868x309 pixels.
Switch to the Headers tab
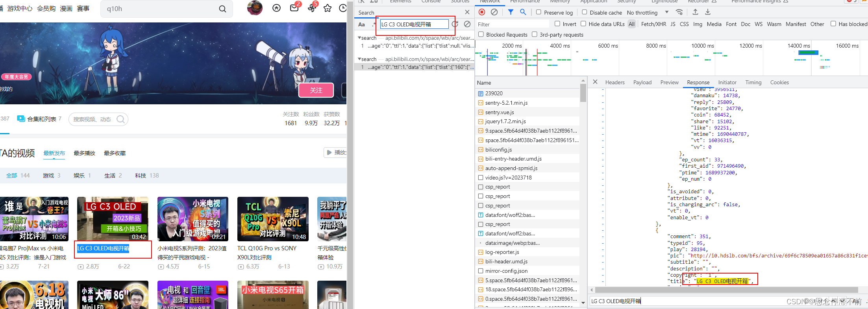[x=615, y=82]
